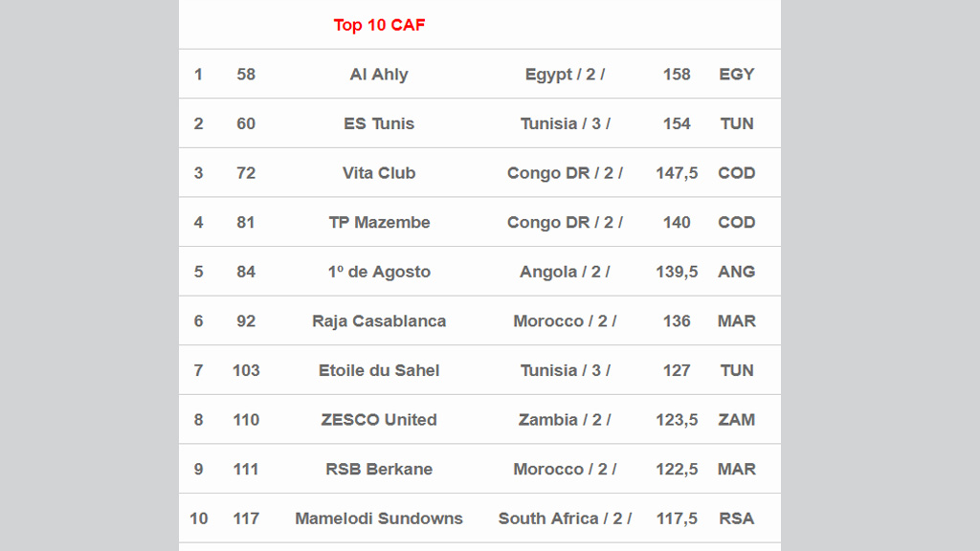
Task: Click Raja Casablanca club name
Action: (x=379, y=320)
